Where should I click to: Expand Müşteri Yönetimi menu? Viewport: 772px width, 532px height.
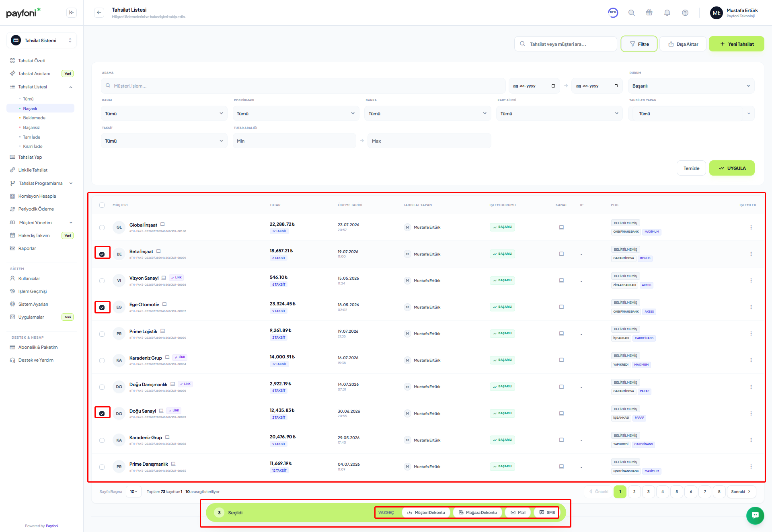pyautogui.click(x=40, y=223)
